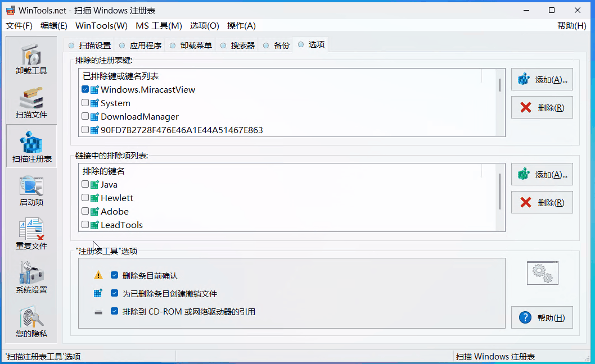Screen dimensions: 595x364
Task: Select the 扫描注册表 sidebar tool
Action: pyautogui.click(x=31, y=147)
